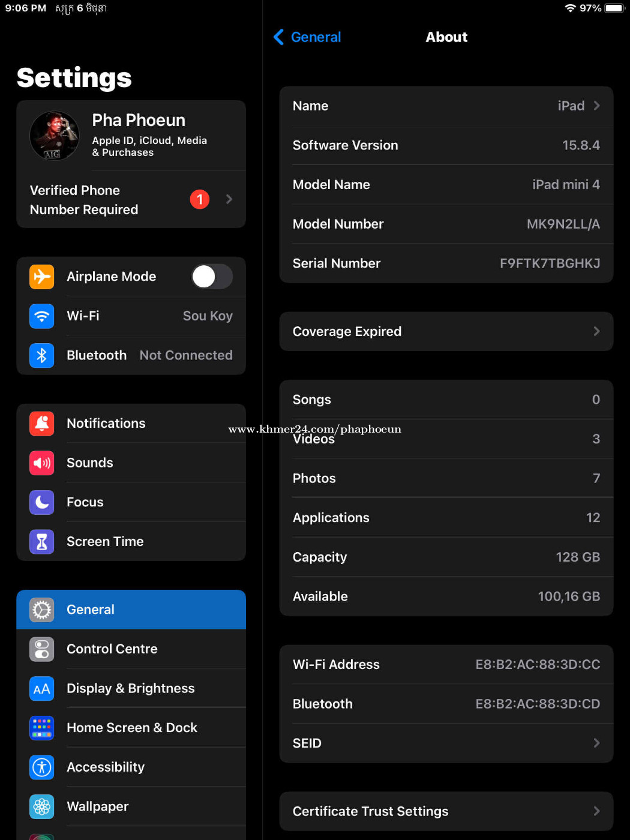630x840 pixels.
Task: Tap the battery status icon
Action: [615, 8]
